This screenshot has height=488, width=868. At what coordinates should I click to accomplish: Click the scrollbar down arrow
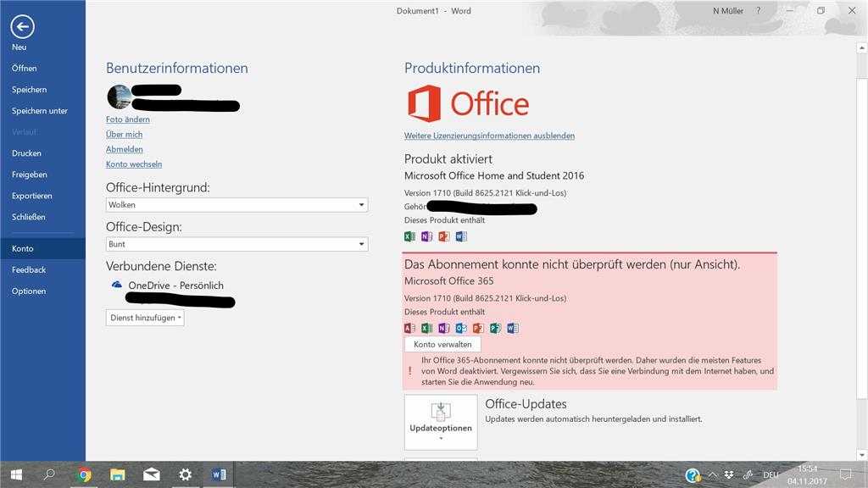tap(862, 455)
